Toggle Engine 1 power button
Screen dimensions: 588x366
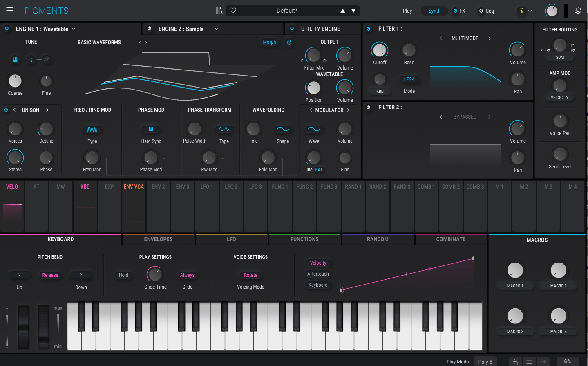pos(7,29)
